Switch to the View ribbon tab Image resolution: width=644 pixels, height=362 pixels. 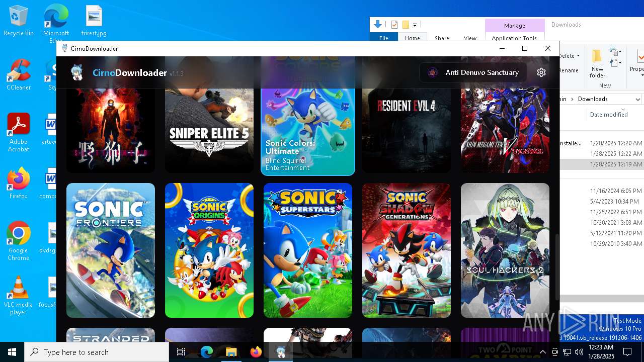[x=470, y=38]
